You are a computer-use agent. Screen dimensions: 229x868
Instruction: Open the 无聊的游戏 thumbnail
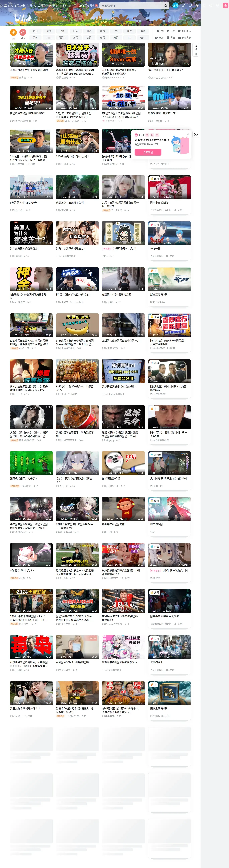pos(77,325)
